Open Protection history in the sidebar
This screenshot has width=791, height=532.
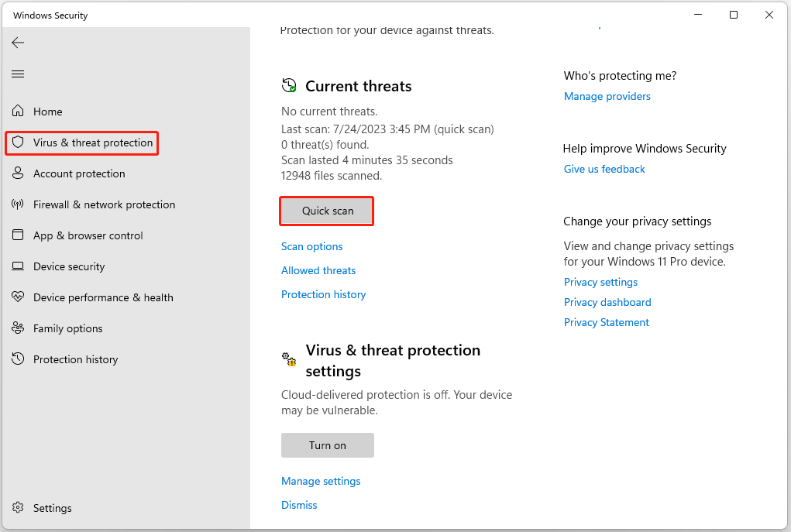tap(75, 359)
